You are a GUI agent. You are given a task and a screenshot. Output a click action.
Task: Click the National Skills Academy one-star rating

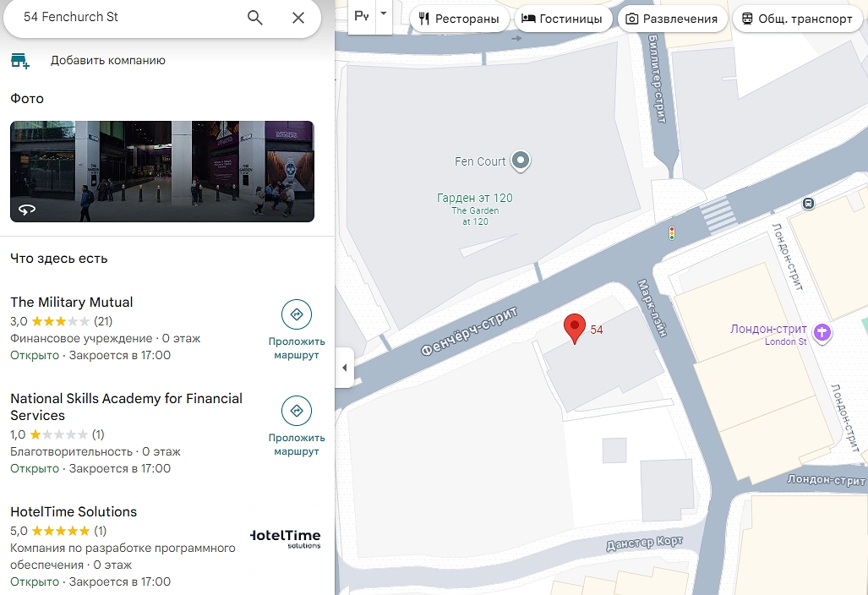point(58,434)
